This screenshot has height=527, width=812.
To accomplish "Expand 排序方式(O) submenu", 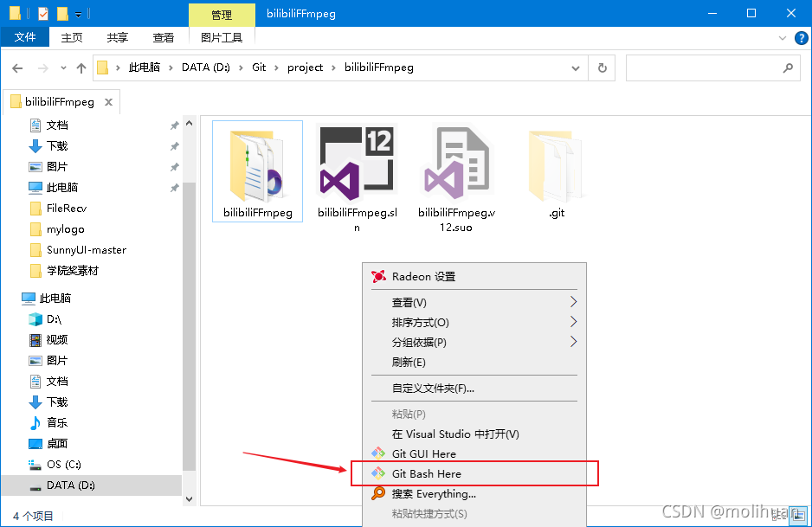I will [x=573, y=322].
